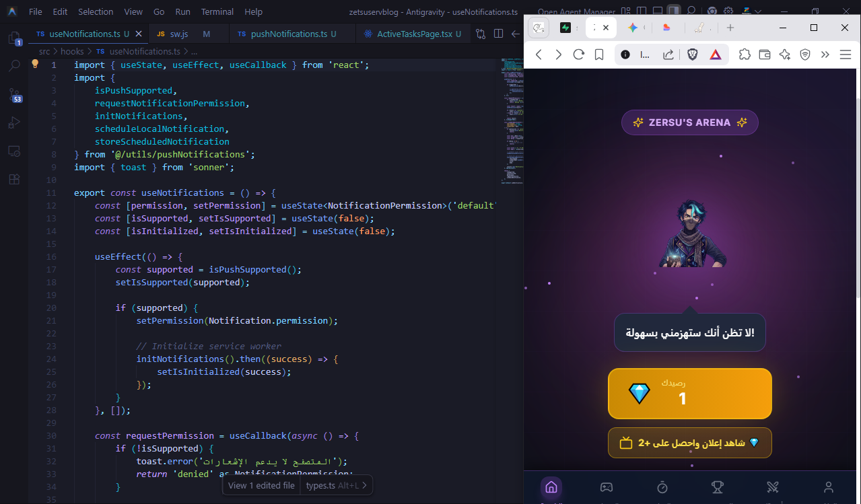Open the Search view in activity bar
This screenshot has width=861, height=504.
[x=14, y=66]
